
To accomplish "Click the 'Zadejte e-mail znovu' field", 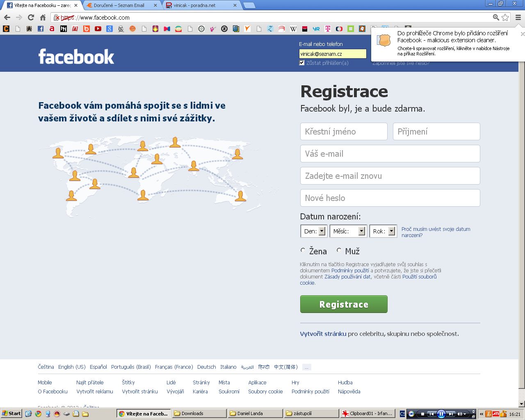I will click(x=390, y=176).
